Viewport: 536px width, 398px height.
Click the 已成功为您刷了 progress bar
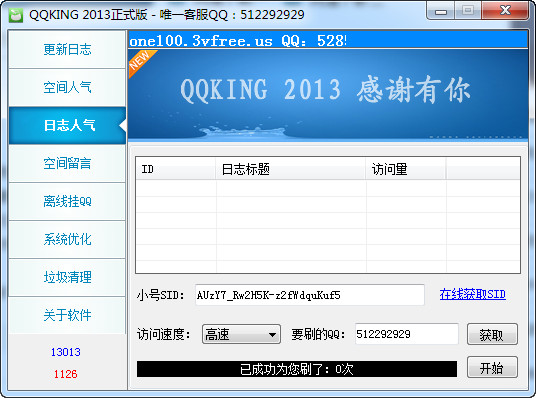click(x=297, y=369)
